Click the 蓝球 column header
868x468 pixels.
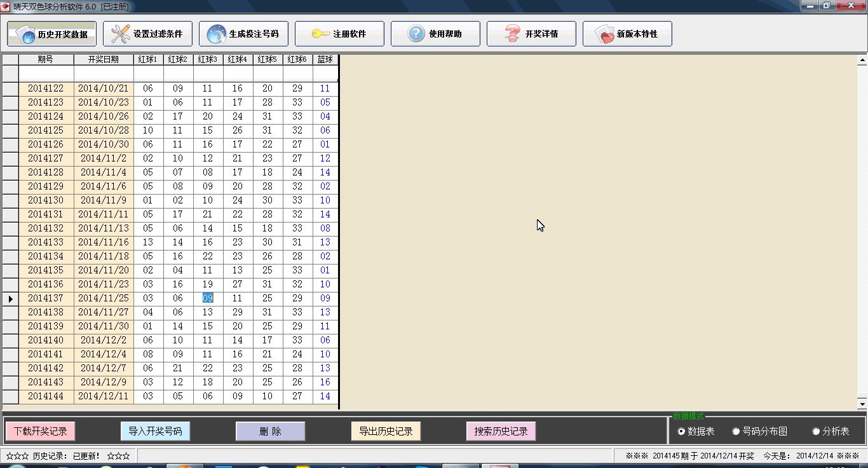[x=325, y=60]
